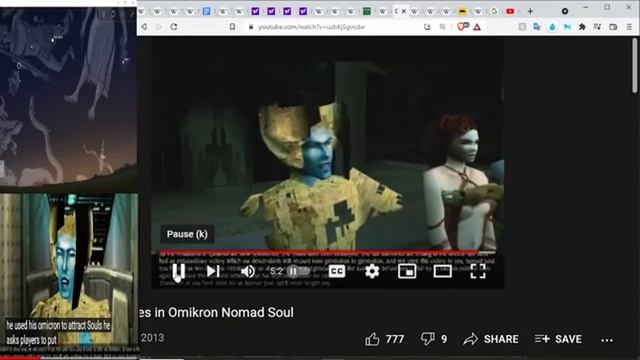The image size is (640, 360).
Task: Pause the YouTube video
Action: tap(178, 271)
